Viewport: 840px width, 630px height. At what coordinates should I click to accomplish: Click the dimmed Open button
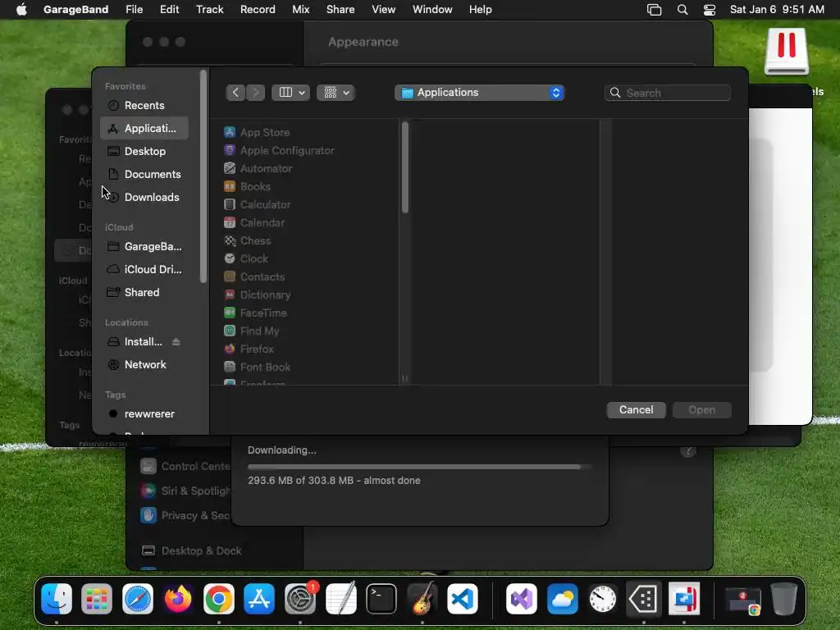click(x=702, y=410)
